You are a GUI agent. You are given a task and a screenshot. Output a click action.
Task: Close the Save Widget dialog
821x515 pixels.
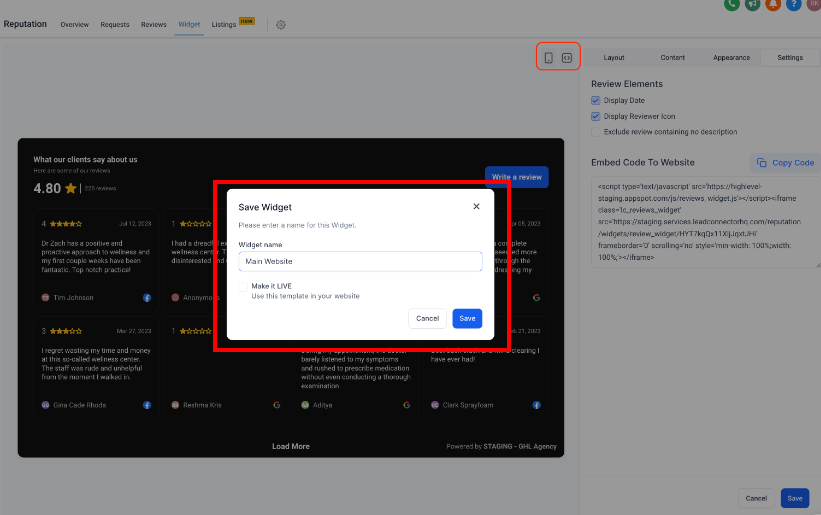476,206
